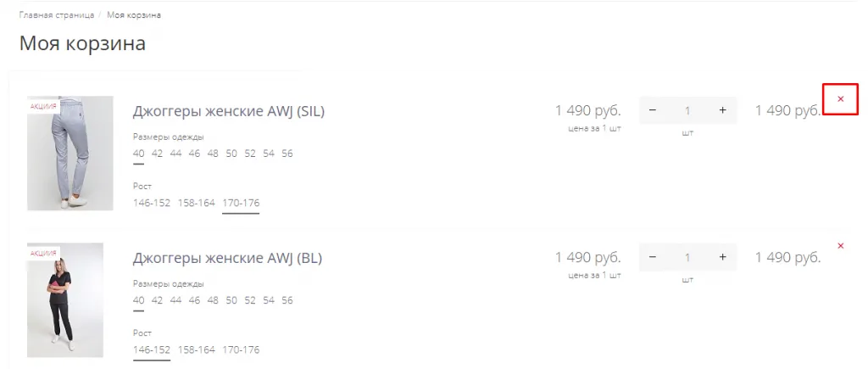
Task: Select size 48 for the BL joggers
Action: pyautogui.click(x=213, y=300)
